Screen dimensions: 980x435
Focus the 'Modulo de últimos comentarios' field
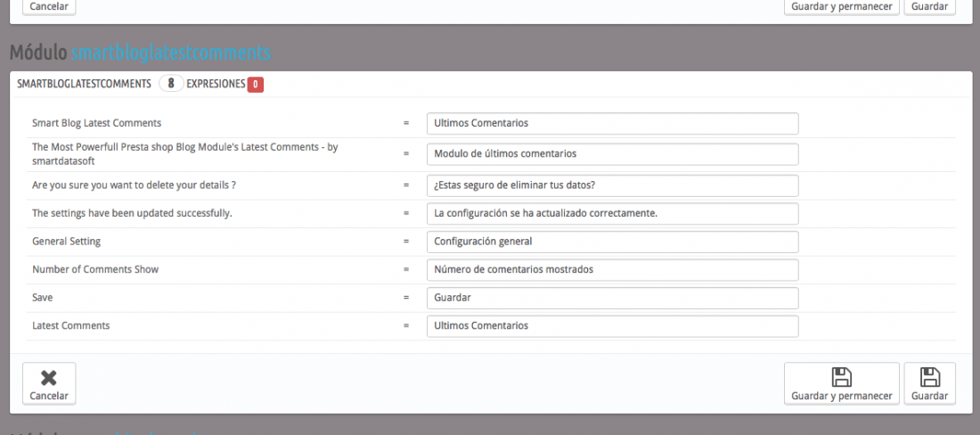pyautogui.click(x=613, y=153)
